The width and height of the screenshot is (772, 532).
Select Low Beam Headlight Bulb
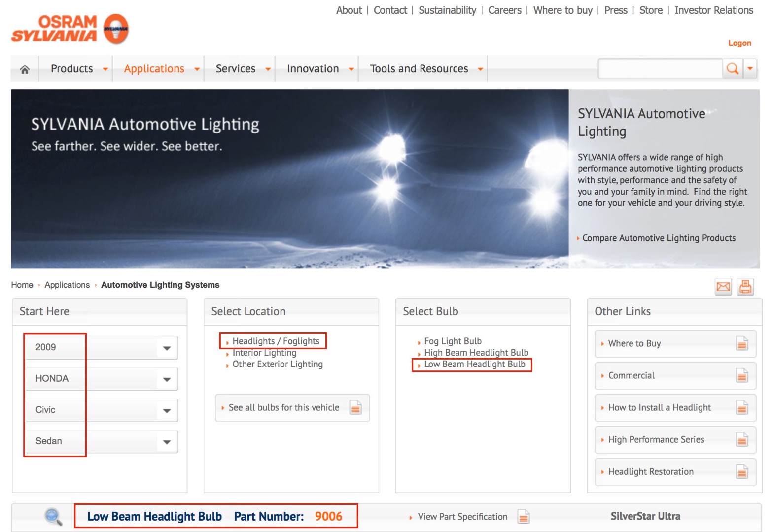[475, 364]
